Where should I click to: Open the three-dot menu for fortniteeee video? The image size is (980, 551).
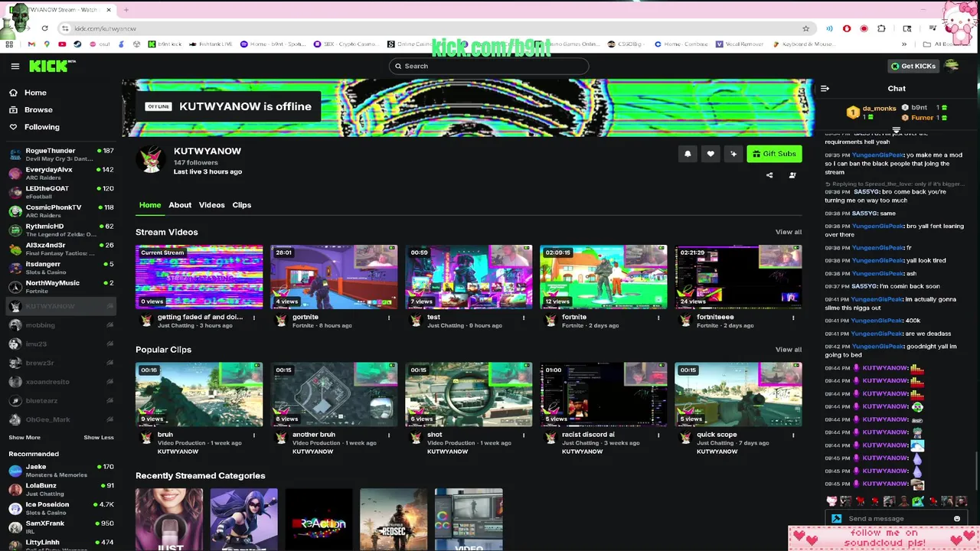[793, 318]
